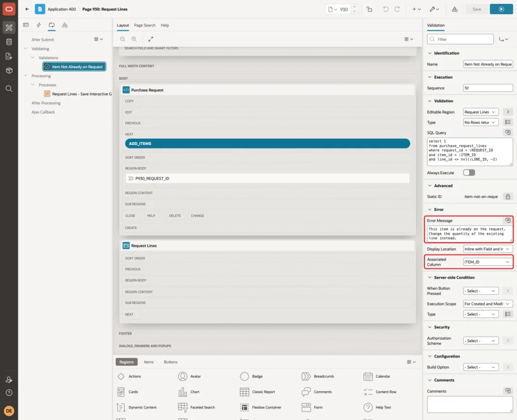Image resolution: width=517 pixels, height=420 pixels.
Task: Select the Ajax Callback tree node
Action: click(43, 112)
